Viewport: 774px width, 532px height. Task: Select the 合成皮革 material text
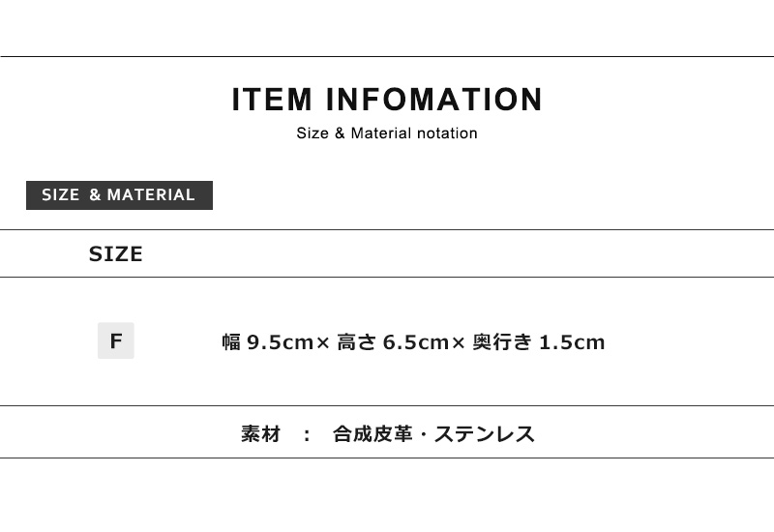(372, 434)
